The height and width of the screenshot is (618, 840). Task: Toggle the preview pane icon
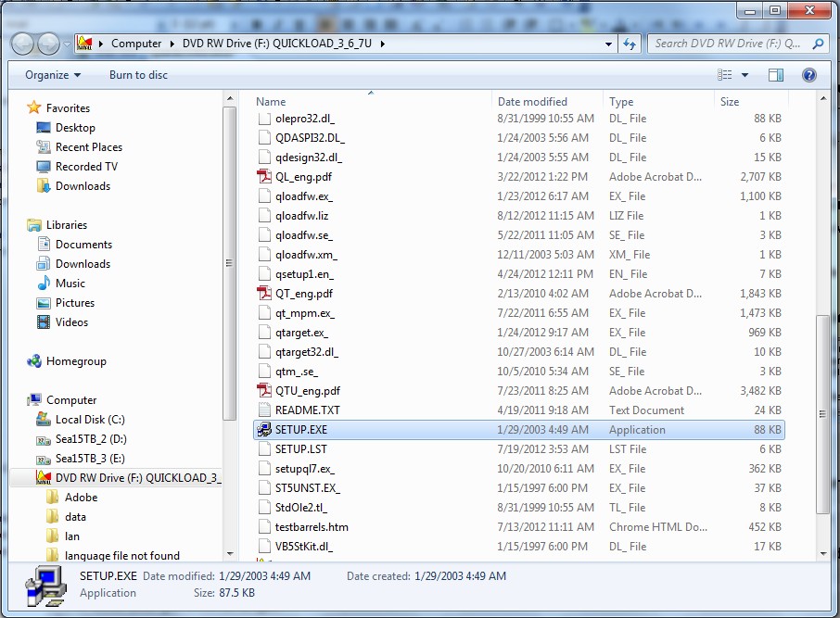point(776,75)
